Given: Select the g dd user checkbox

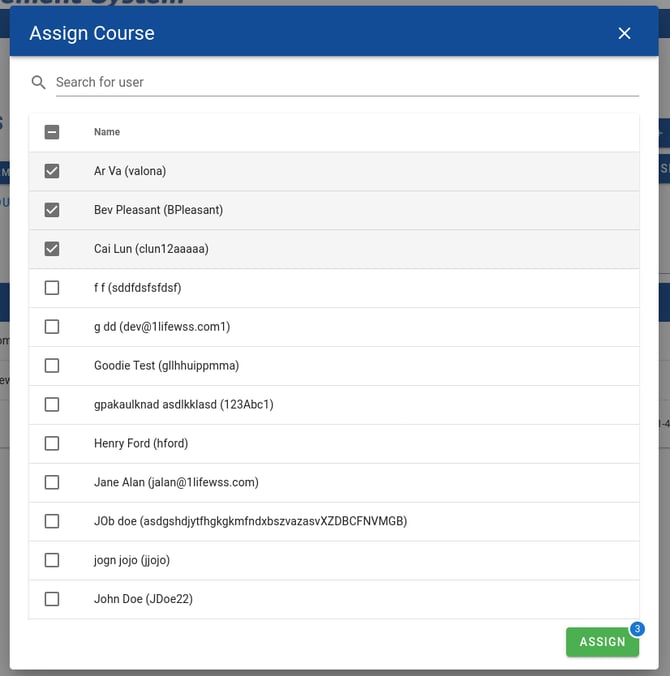Looking at the screenshot, I should point(52,327).
